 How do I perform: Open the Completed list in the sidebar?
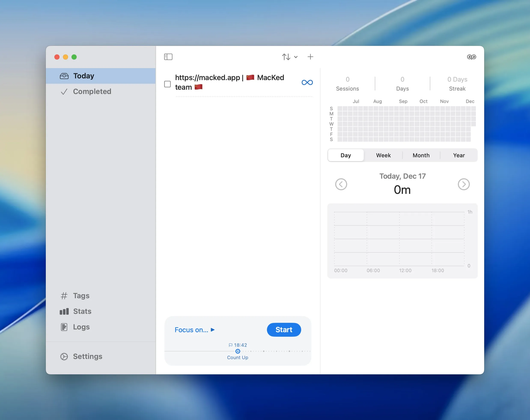pos(92,91)
